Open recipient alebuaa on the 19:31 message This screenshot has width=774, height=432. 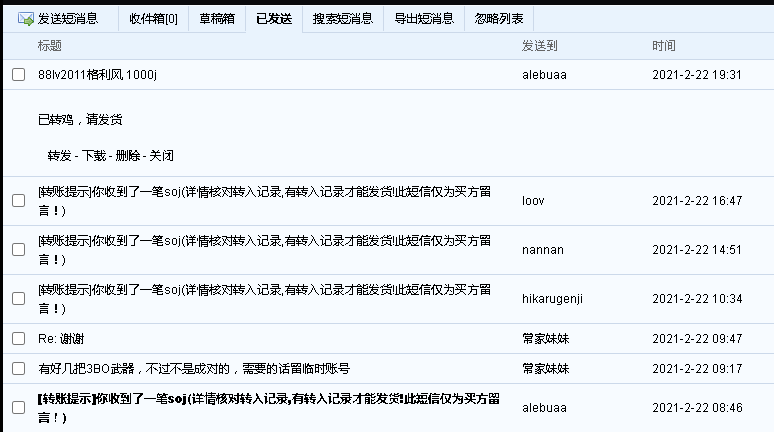click(x=544, y=75)
